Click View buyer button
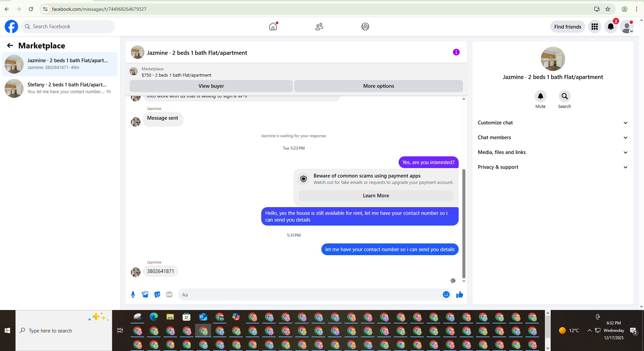Screen dimensions: 644x351 (211, 86)
